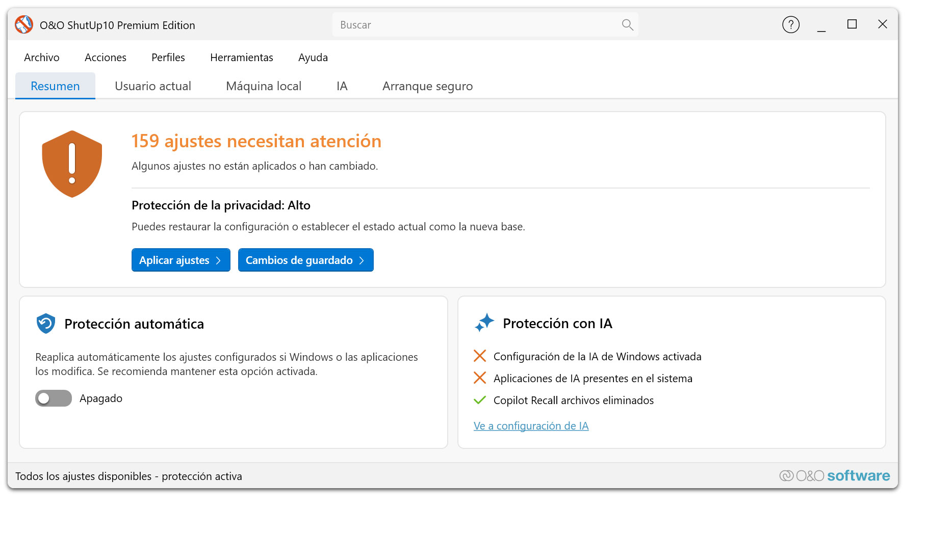The image size is (951, 560).
Task: Focus the Buscar search field
Action: pyautogui.click(x=485, y=25)
